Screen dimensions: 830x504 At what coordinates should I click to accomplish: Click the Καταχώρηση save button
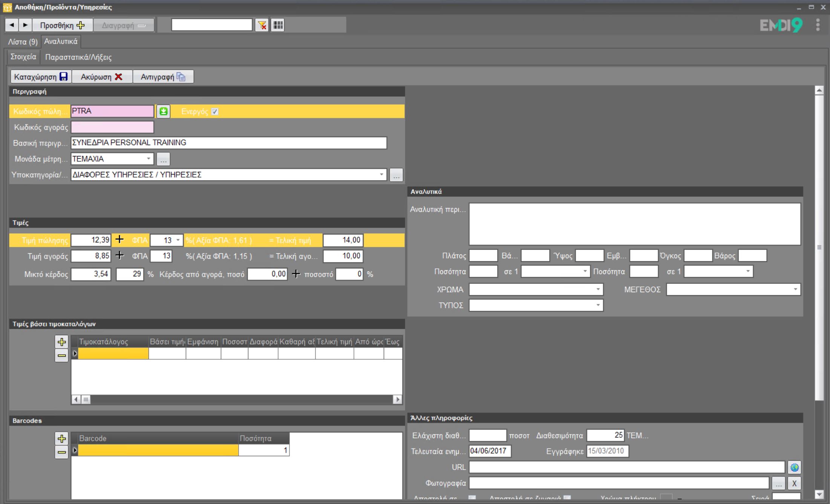point(41,77)
